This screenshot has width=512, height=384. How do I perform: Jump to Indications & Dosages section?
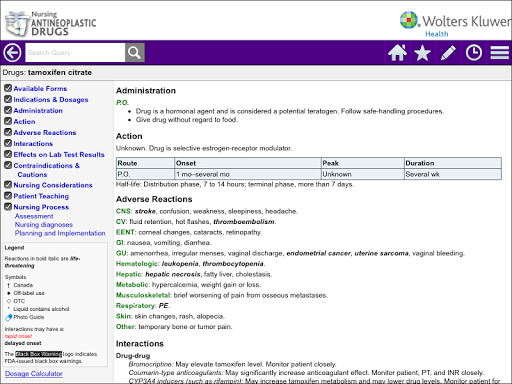[51, 100]
